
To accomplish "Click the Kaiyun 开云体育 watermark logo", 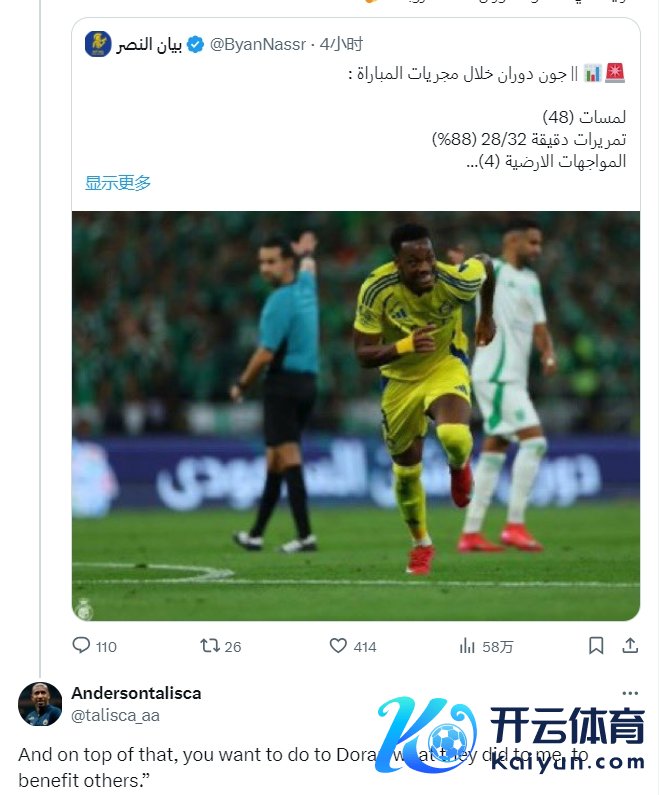I will coord(512,733).
